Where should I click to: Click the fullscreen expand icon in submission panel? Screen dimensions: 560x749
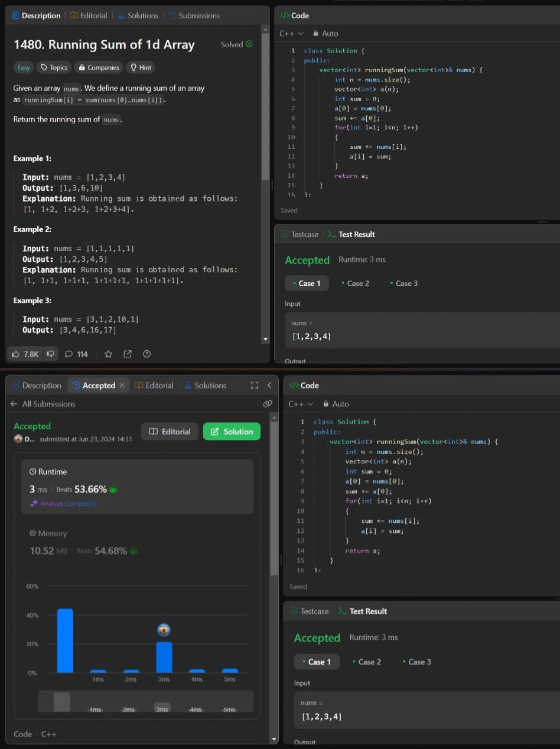255,385
